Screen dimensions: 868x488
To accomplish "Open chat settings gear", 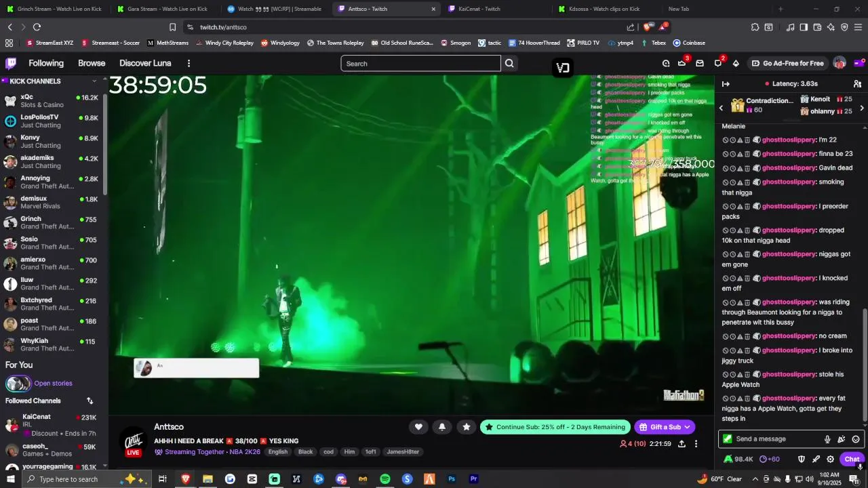I will click(x=830, y=459).
